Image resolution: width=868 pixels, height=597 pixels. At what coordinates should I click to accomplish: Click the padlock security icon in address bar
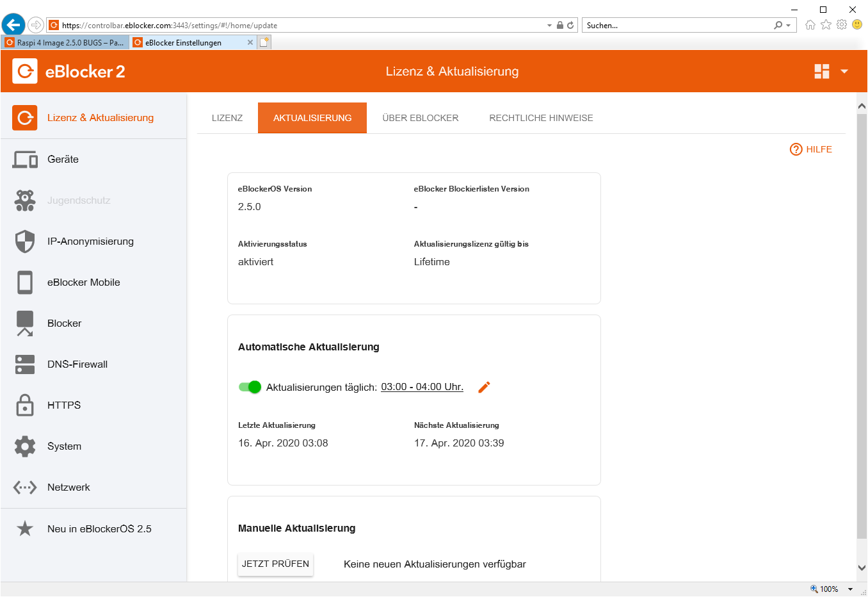[560, 25]
